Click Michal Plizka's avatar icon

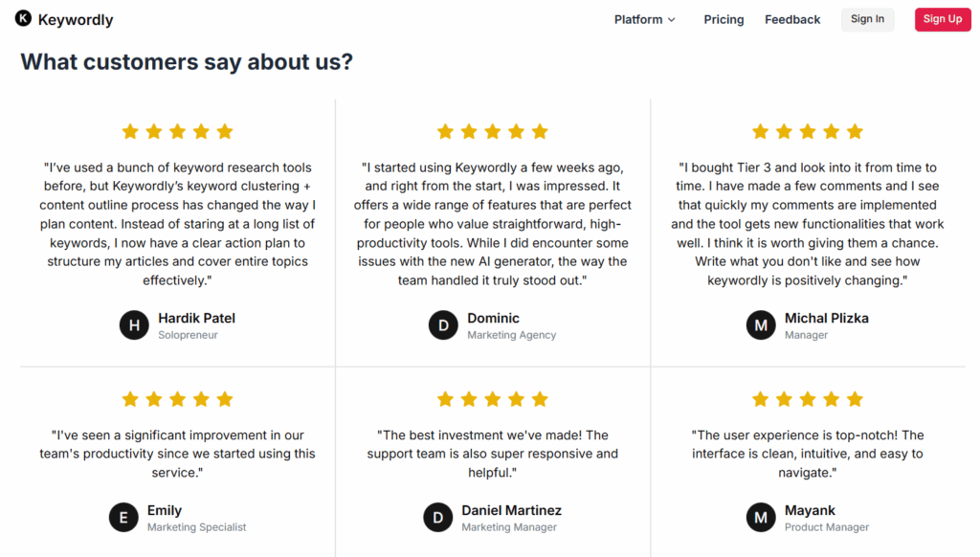point(761,324)
